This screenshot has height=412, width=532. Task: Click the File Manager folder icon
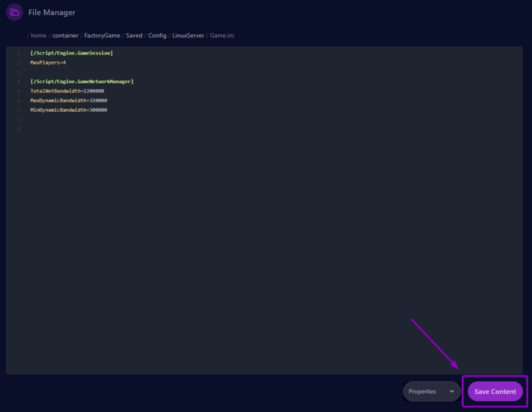(15, 12)
